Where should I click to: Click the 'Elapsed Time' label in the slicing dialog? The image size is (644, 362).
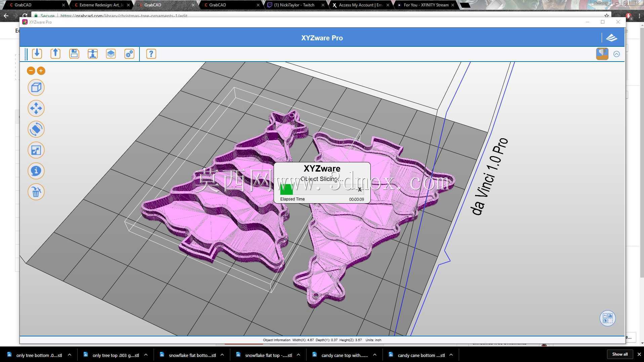pos(292,199)
